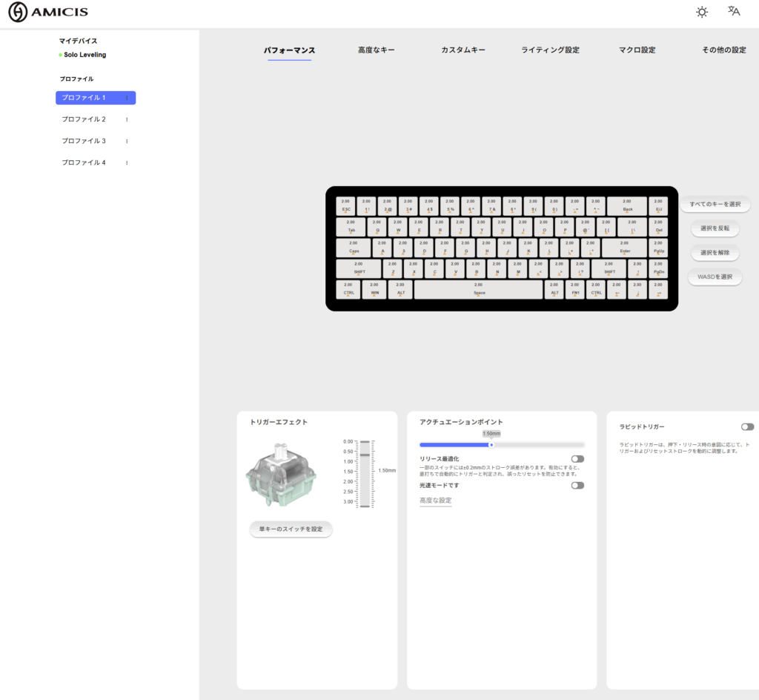The width and height of the screenshot is (759, 700).
Task: Turn on the リリース最適化 switch
Action: tap(577, 459)
